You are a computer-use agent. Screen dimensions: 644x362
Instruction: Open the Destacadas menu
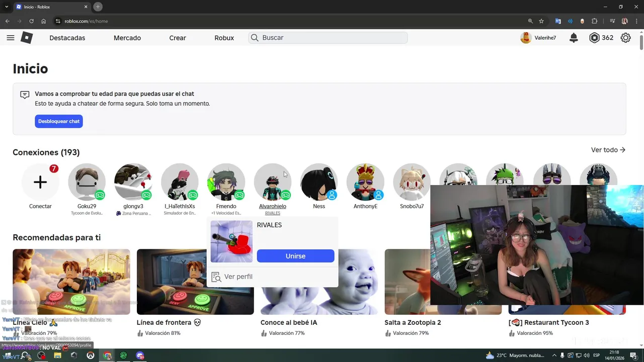click(67, 38)
